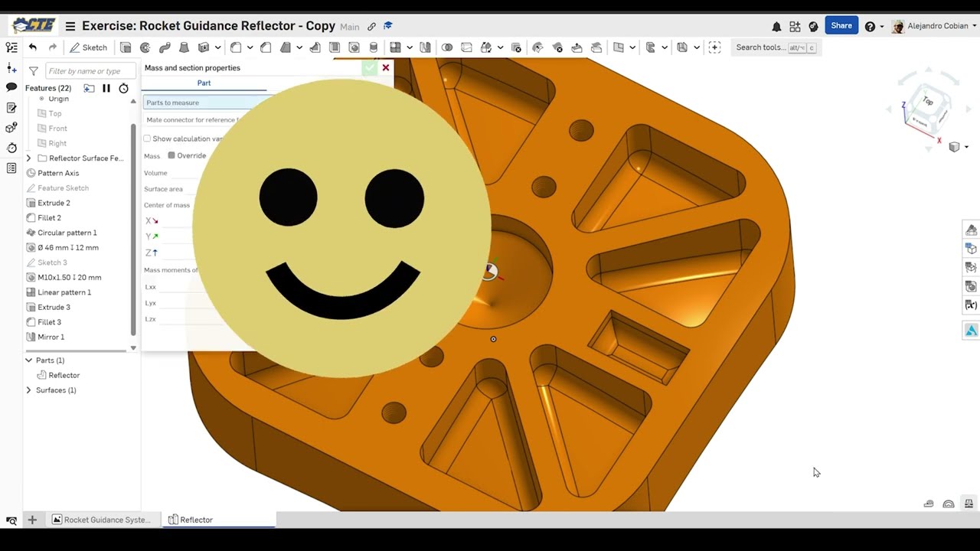The image size is (980, 551).
Task: Select the Delete face tool
Action: (x=557, y=47)
